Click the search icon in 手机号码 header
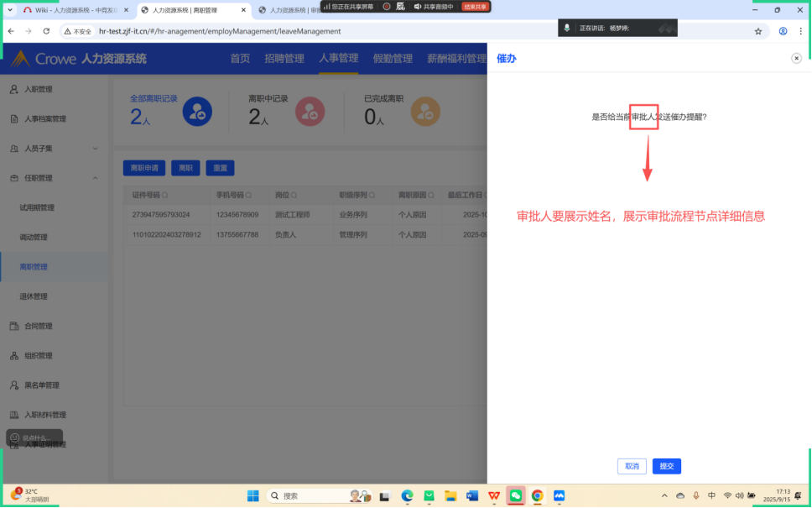The height and width of the screenshot is (508, 812). (248, 196)
